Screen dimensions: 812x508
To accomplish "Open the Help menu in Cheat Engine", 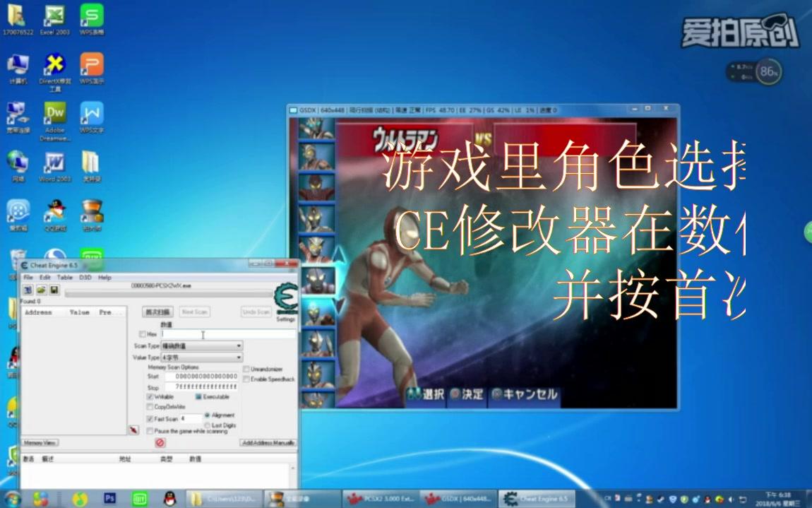I will click(x=105, y=278).
